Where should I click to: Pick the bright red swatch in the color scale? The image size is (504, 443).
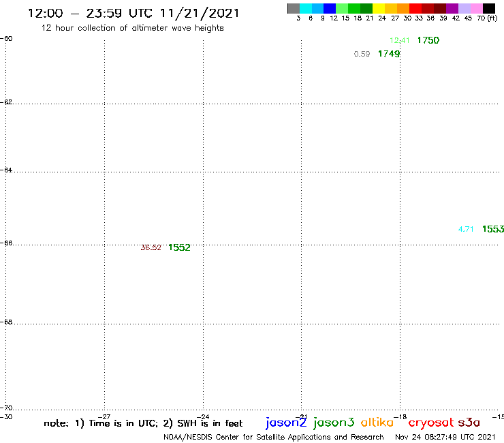(x=415, y=8)
